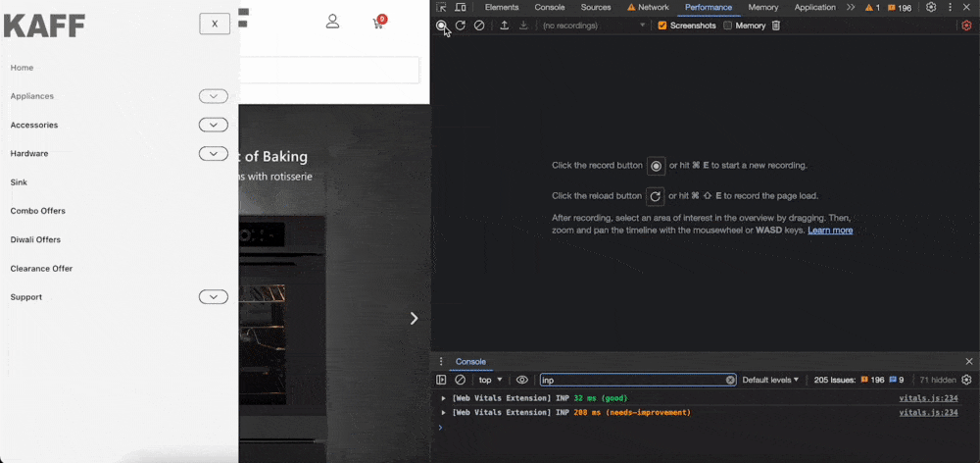980x463 pixels.
Task: Open the Sink menu link
Action: pos(19,182)
